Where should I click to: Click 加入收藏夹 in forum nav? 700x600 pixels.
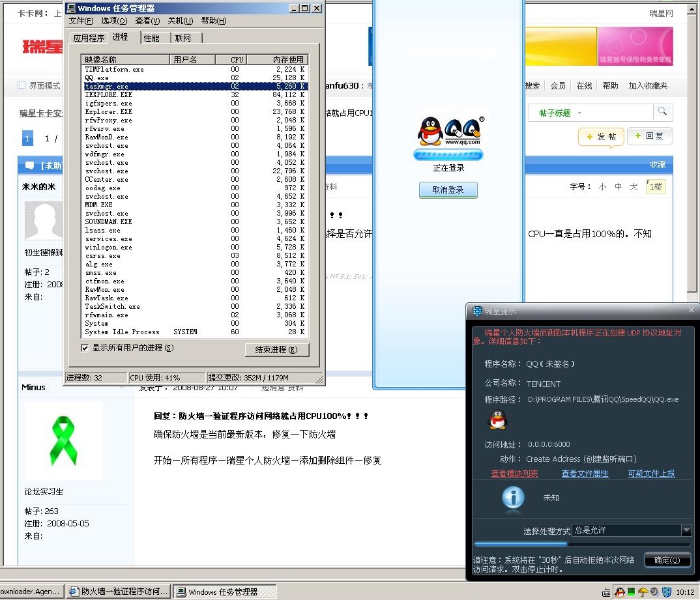click(x=648, y=85)
